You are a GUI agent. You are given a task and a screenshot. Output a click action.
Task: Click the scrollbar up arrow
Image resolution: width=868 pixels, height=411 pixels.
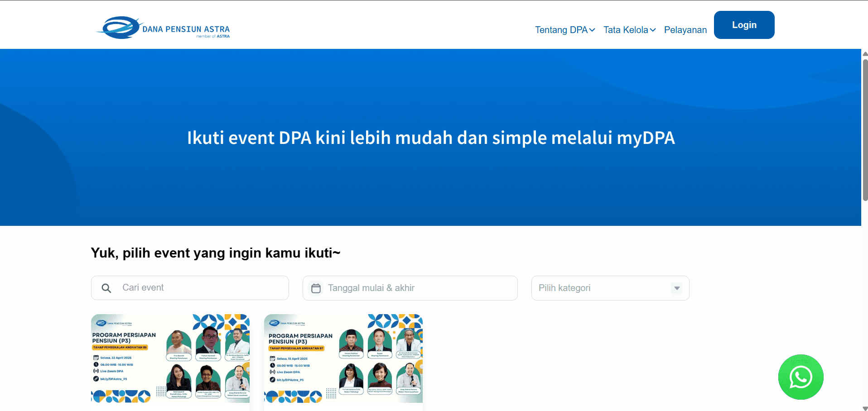[x=865, y=54]
